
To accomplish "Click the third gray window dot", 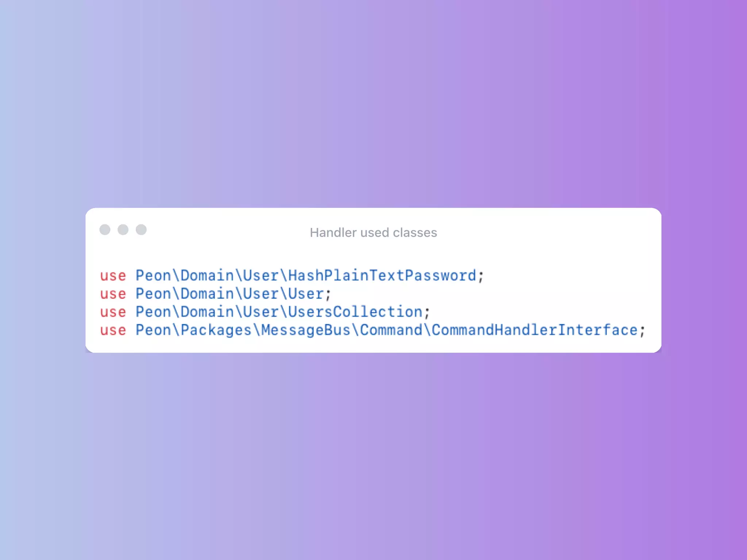I will (x=141, y=230).
